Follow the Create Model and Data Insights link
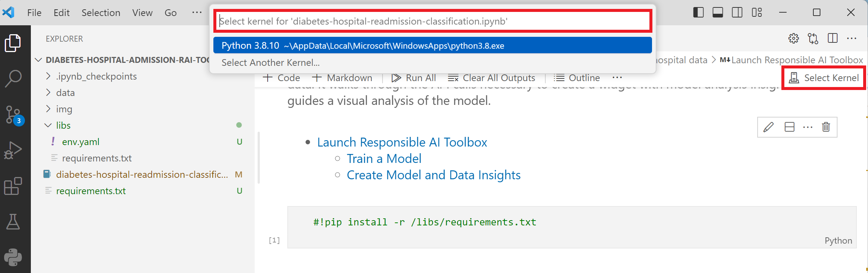 (x=433, y=175)
